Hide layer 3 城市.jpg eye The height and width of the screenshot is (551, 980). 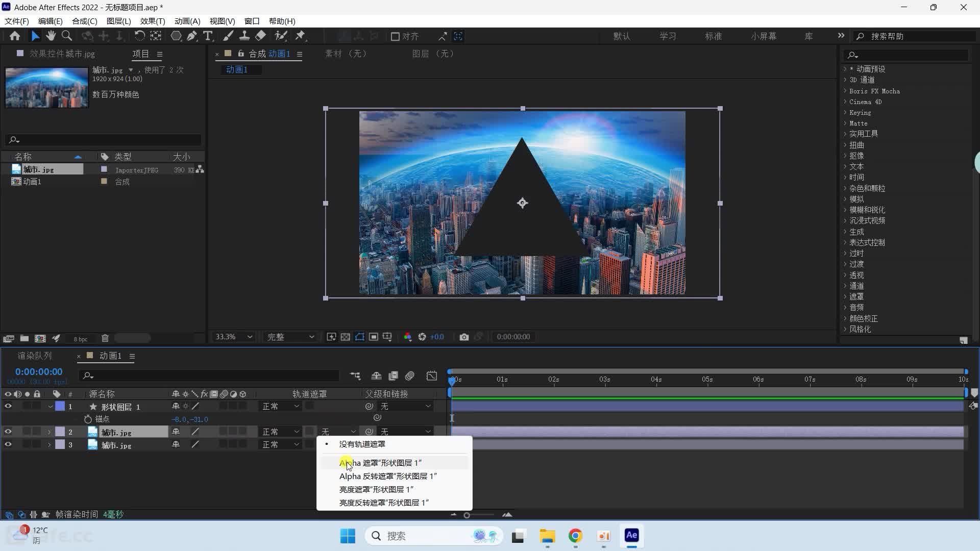coord(8,444)
